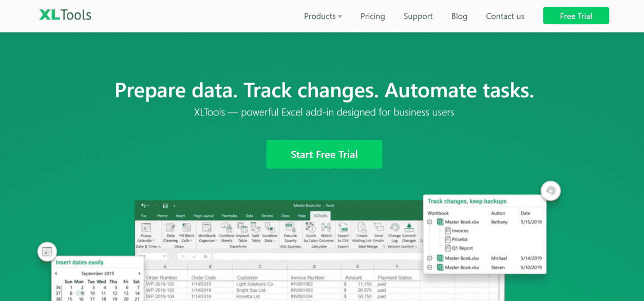
Task: Open the File ribbon tab
Action: 144,216
